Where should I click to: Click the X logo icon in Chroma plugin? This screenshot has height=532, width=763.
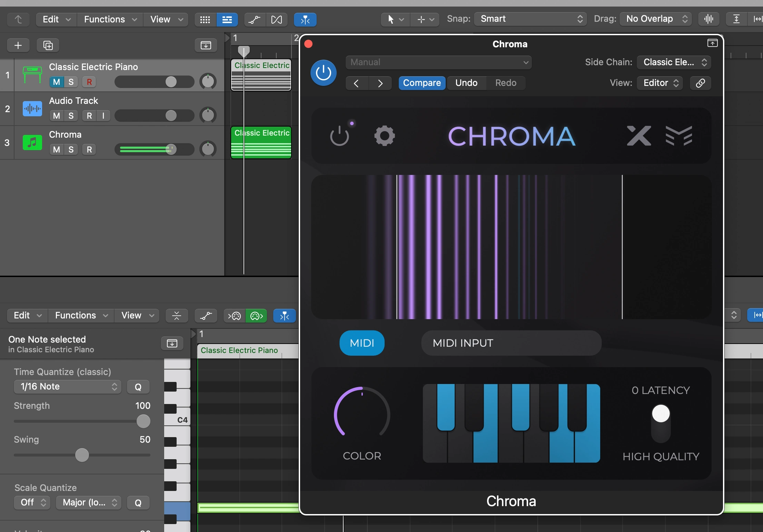coord(639,136)
